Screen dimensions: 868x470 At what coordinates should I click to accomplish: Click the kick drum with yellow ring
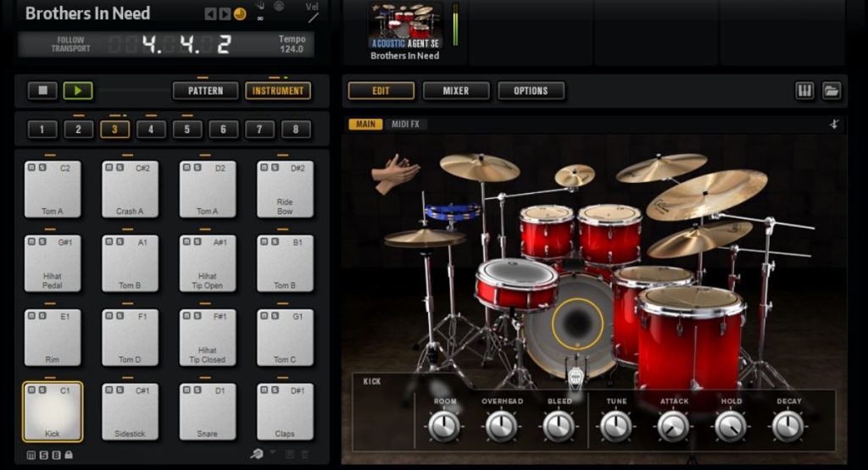577,323
